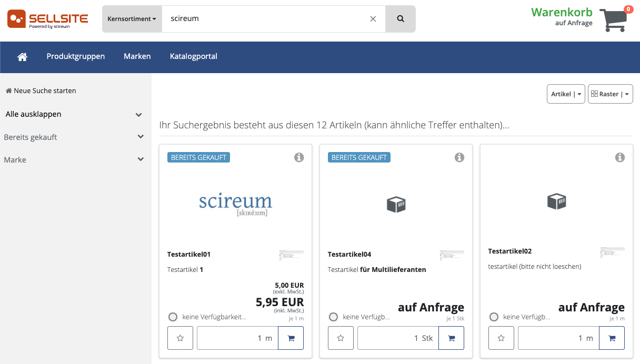
Task: Add Testartikel04 to favorites with star
Action: 341,338
